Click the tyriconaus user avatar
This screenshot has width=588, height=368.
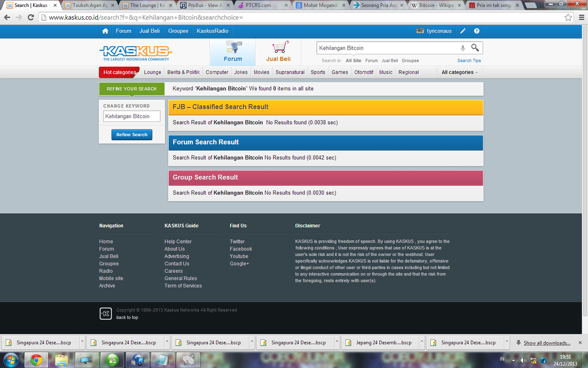tap(420, 31)
